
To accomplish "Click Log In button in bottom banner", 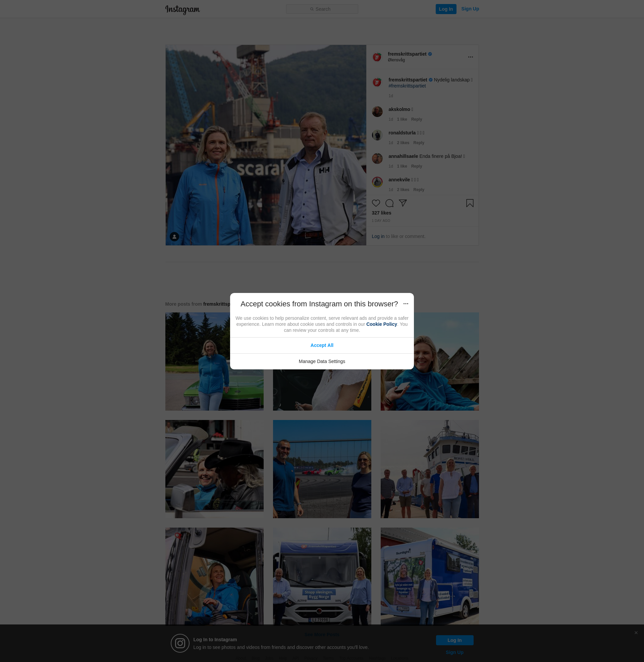I will pos(454,640).
